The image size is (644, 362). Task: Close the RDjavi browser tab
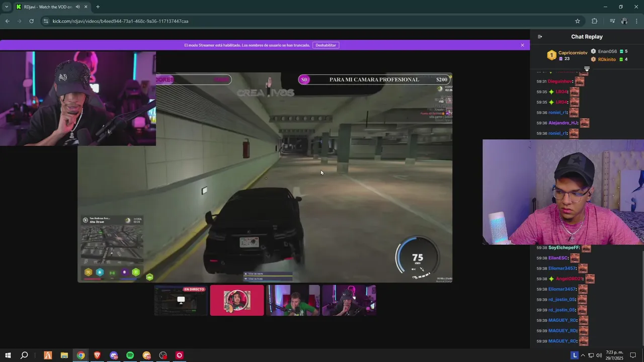(x=86, y=7)
